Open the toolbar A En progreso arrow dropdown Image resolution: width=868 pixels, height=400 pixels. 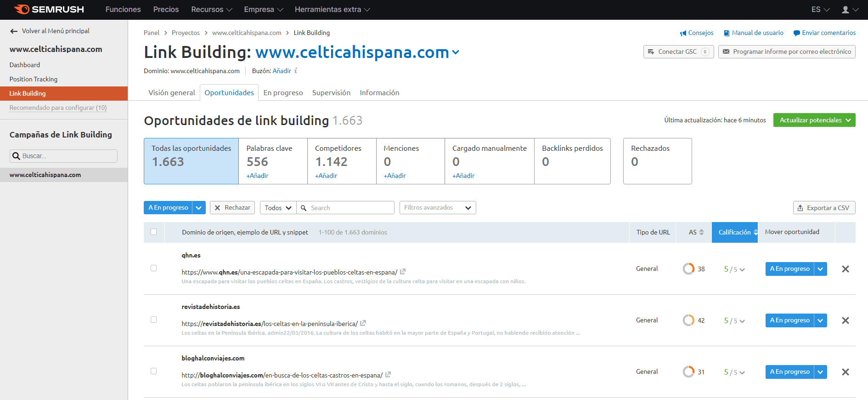pos(199,208)
